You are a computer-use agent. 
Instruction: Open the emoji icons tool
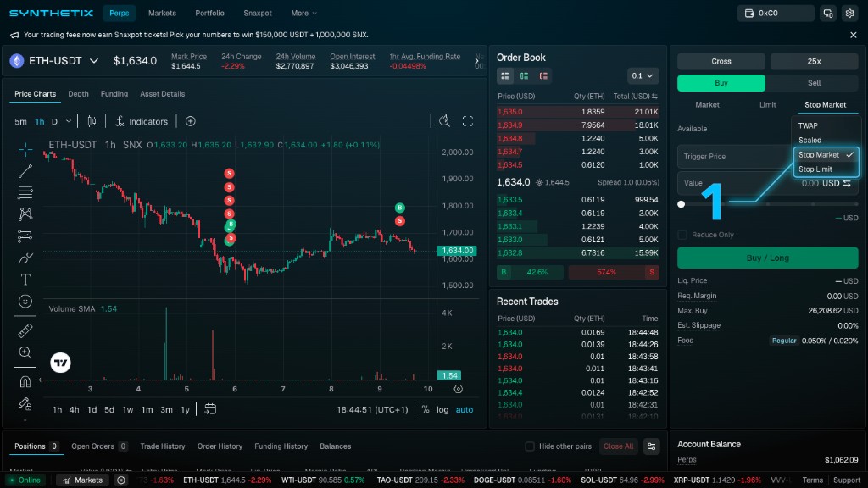25,301
